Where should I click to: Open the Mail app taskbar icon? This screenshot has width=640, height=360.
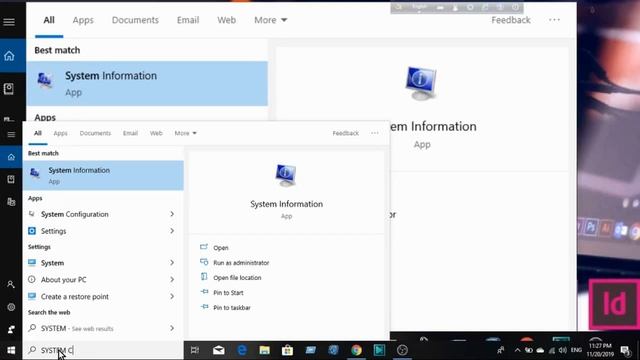click(218, 350)
